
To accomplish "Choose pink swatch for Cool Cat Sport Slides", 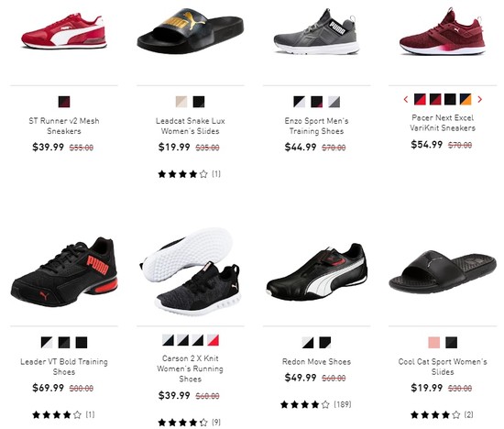I will coord(434,343).
